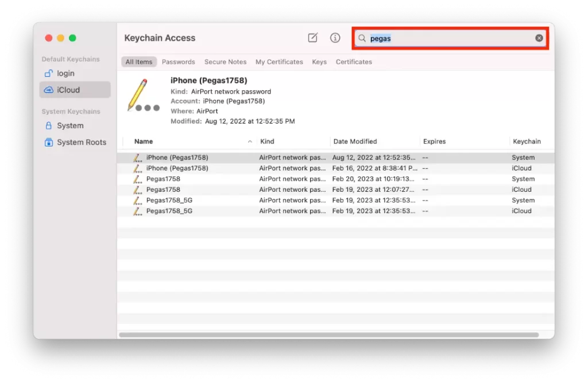Click the horizontal scrollbar at window bottom

coord(328,335)
